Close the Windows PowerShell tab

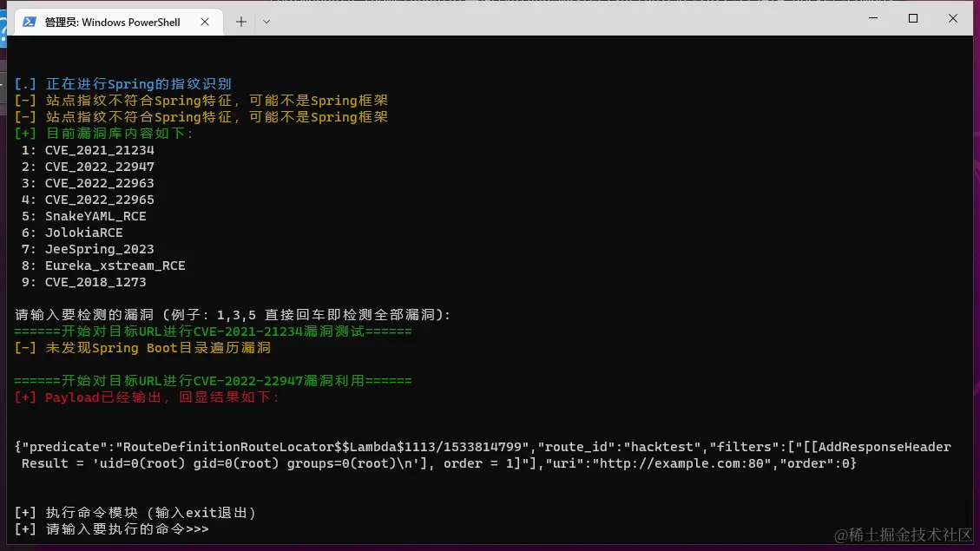(204, 22)
